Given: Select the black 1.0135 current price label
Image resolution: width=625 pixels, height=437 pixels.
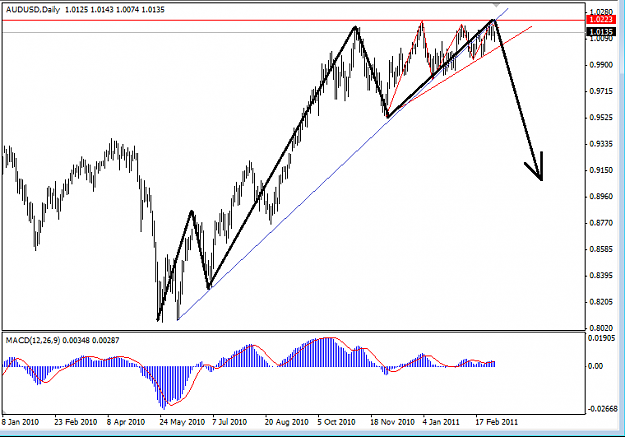Looking at the screenshot, I should click(601, 32).
